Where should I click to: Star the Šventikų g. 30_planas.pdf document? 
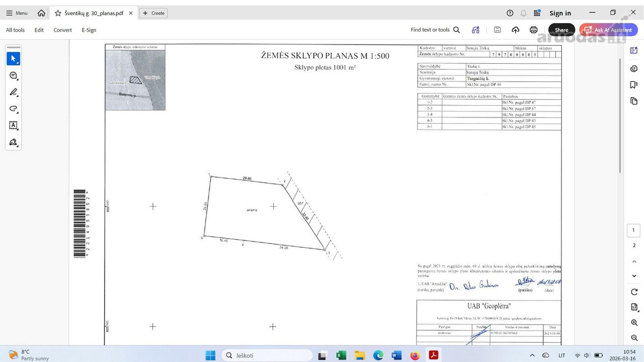point(58,13)
